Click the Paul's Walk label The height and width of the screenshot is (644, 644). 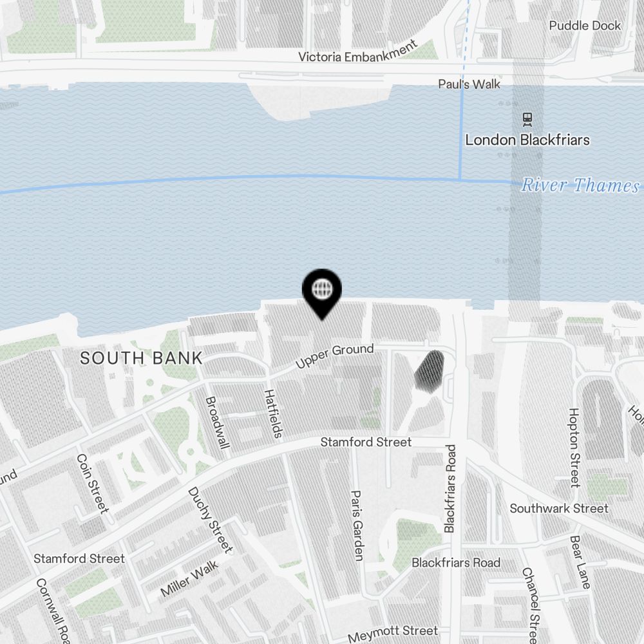click(x=469, y=84)
